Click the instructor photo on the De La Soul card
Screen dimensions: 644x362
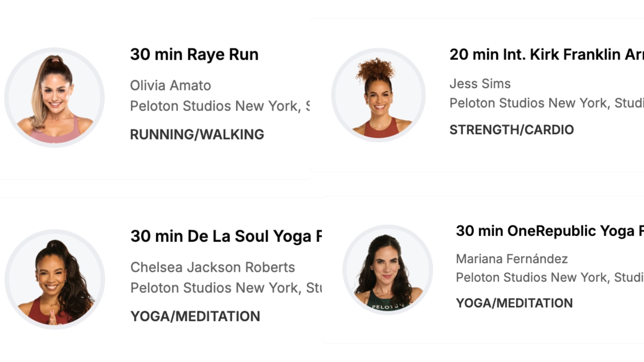pos(55,279)
